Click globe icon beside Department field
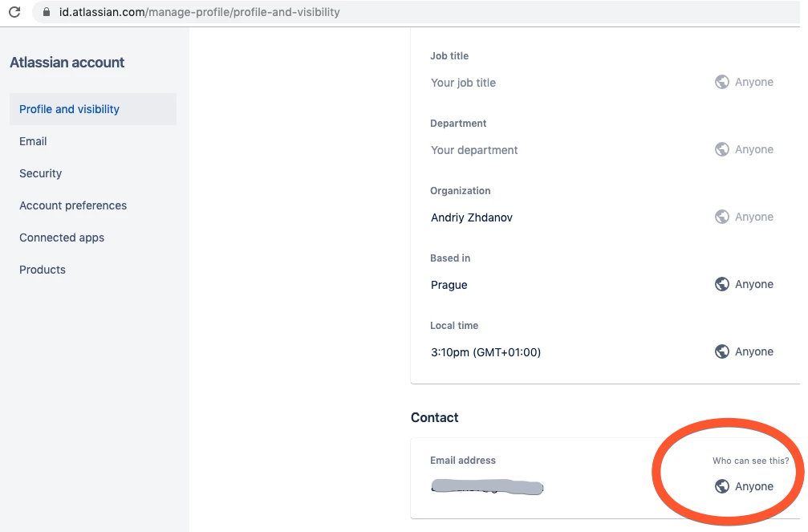 point(722,149)
